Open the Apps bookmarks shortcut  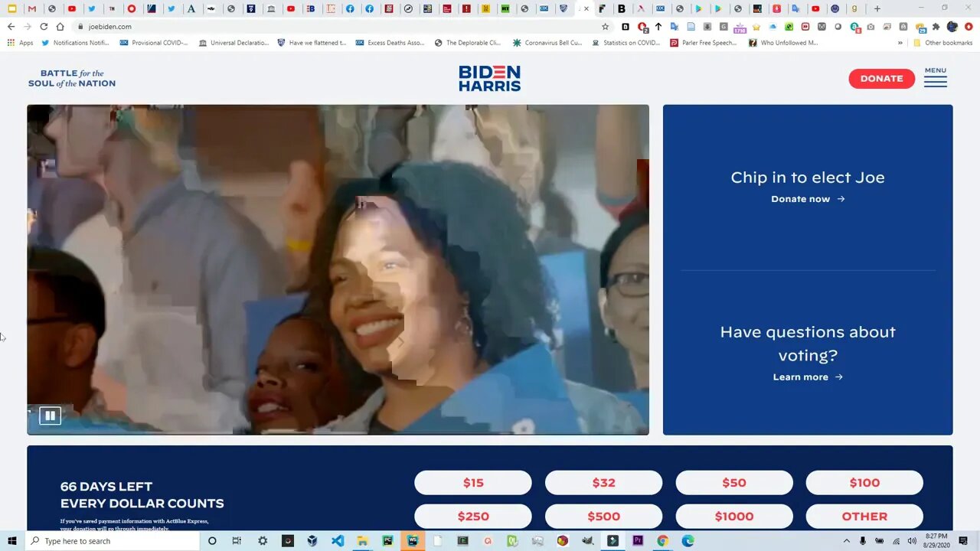[20, 43]
